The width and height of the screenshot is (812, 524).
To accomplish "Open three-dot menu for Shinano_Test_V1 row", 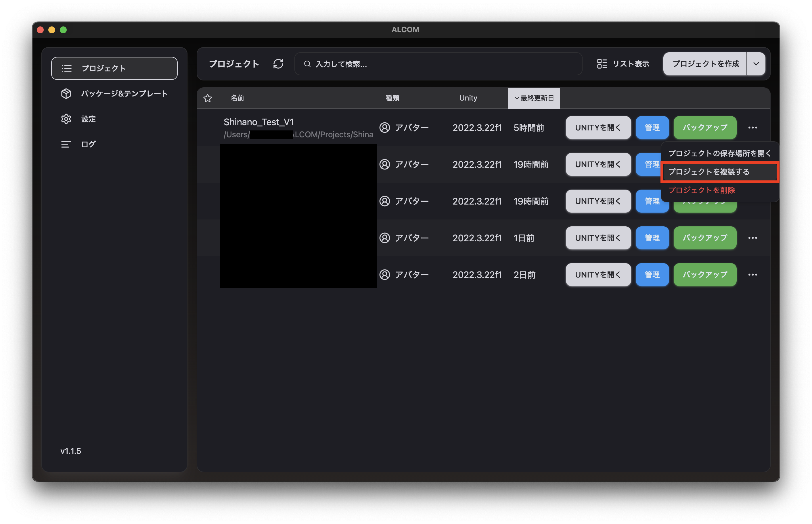I will pyautogui.click(x=752, y=128).
